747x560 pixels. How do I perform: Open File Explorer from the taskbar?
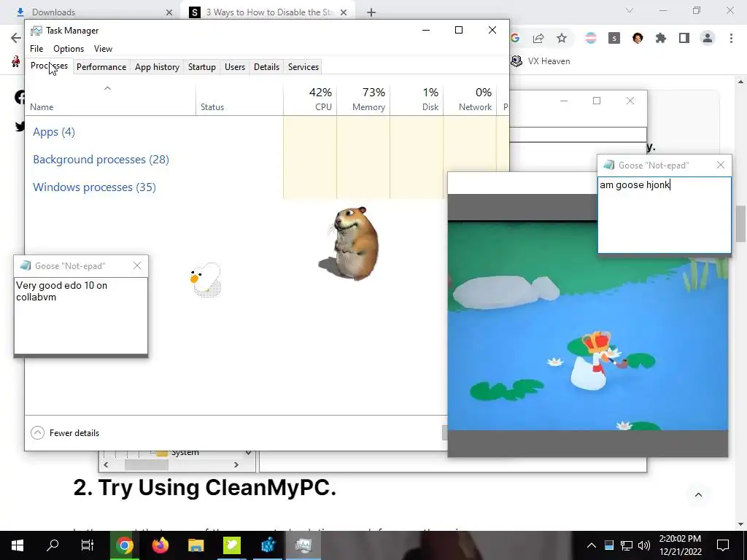click(196, 545)
